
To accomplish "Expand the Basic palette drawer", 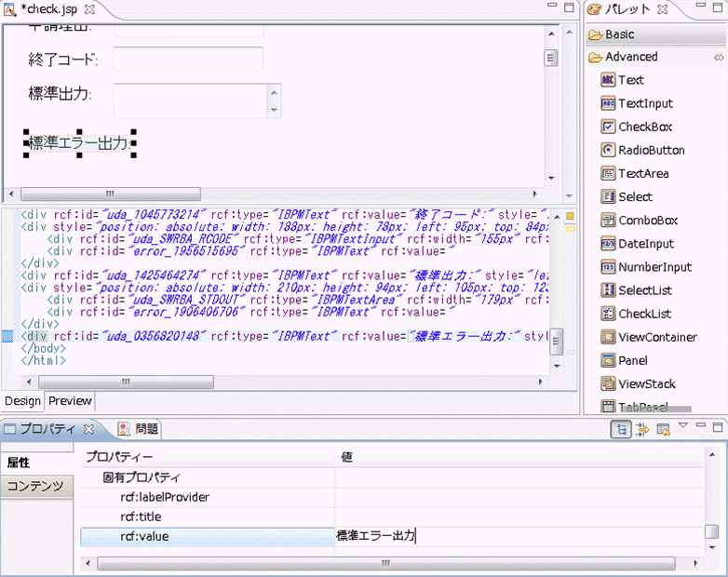I will [619, 34].
